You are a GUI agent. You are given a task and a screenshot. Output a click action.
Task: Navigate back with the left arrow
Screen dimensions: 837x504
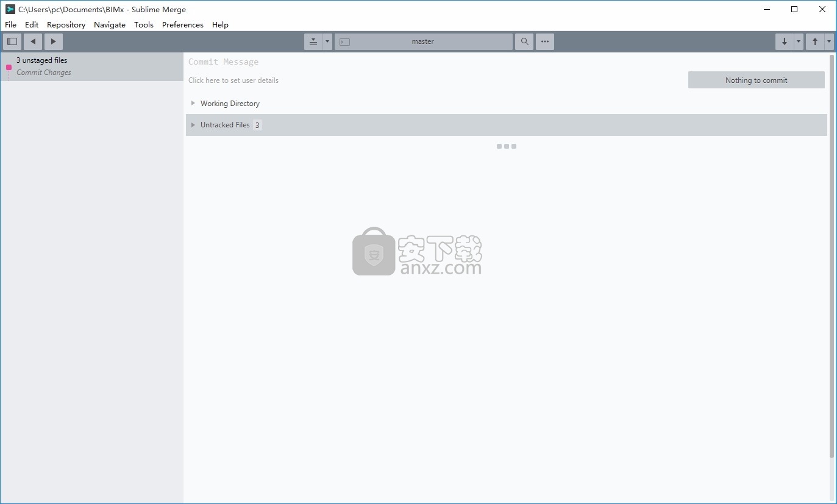(33, 41)
